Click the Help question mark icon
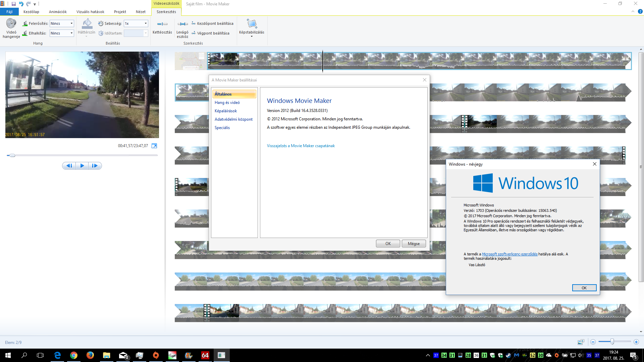This screenshot has height=362, width=644. coord(640,11)
